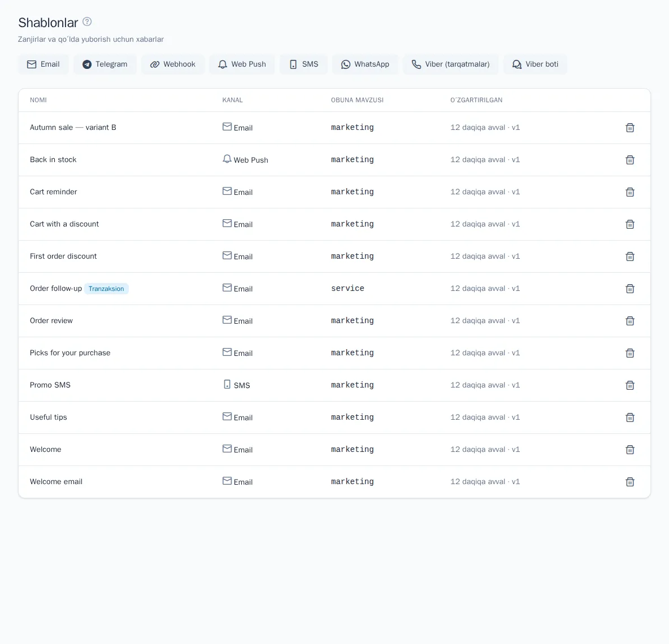Screen dimensions: 669x644
Task: Open the Useful tips template
Action: 48,417
